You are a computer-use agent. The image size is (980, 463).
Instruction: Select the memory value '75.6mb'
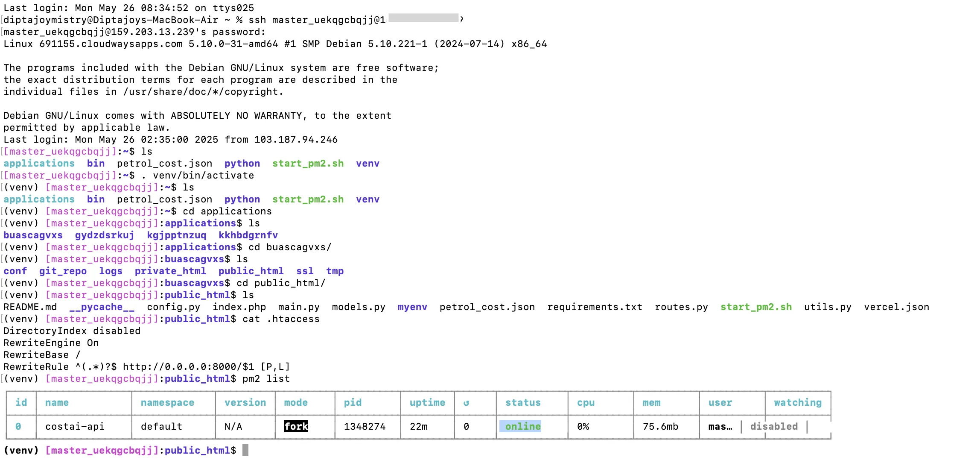(x=661, y=427)
